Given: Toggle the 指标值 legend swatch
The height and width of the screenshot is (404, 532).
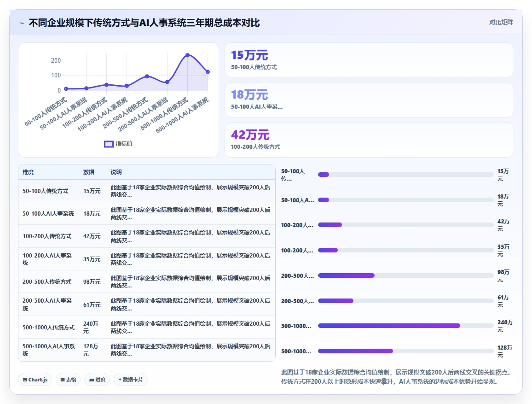Looking at the screenshot, I should (109, 144).
